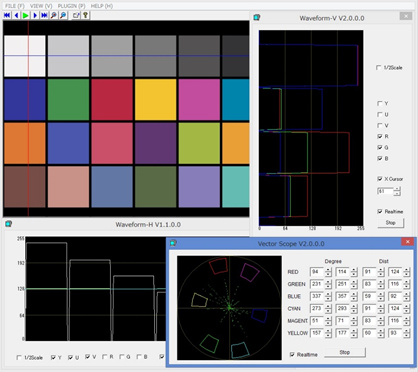This screenshot has height=372, width=418.
Task: Click the dark purple patch in chart
Action: pyautogui.click(x=156, y=143)
